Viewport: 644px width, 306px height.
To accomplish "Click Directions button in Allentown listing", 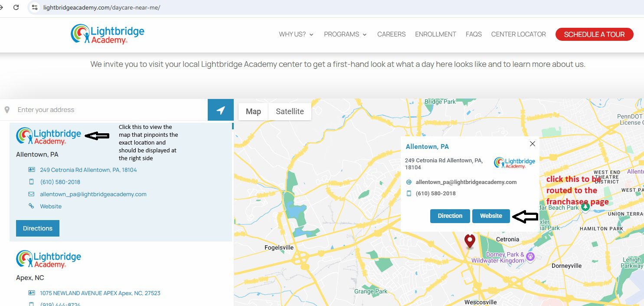I will coord(38,228).
